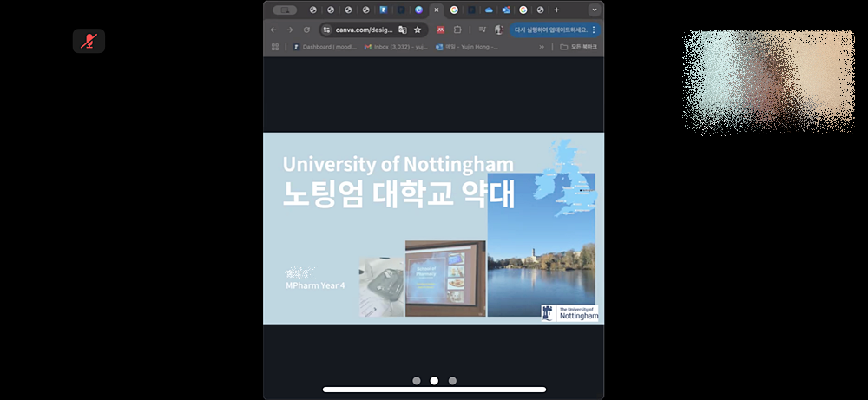868x400 pixels.
Task: Close the active tab with the X
Action: coord(437,10)
